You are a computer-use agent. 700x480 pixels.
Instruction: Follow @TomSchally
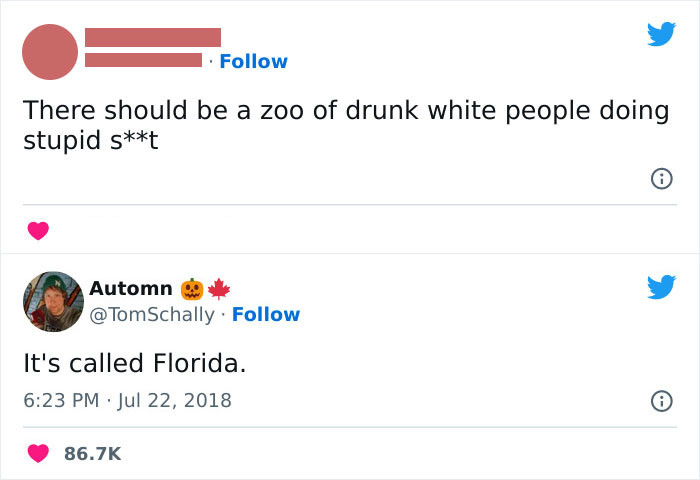coord(265,314)
